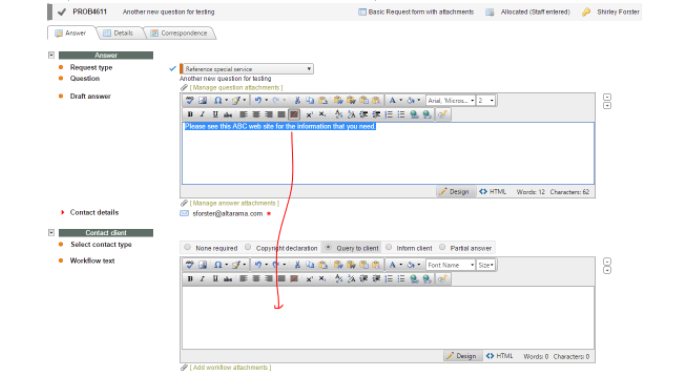Click Add workflow attachments link
The height and width of the screenshot is (376, 689).
(230, 367)
